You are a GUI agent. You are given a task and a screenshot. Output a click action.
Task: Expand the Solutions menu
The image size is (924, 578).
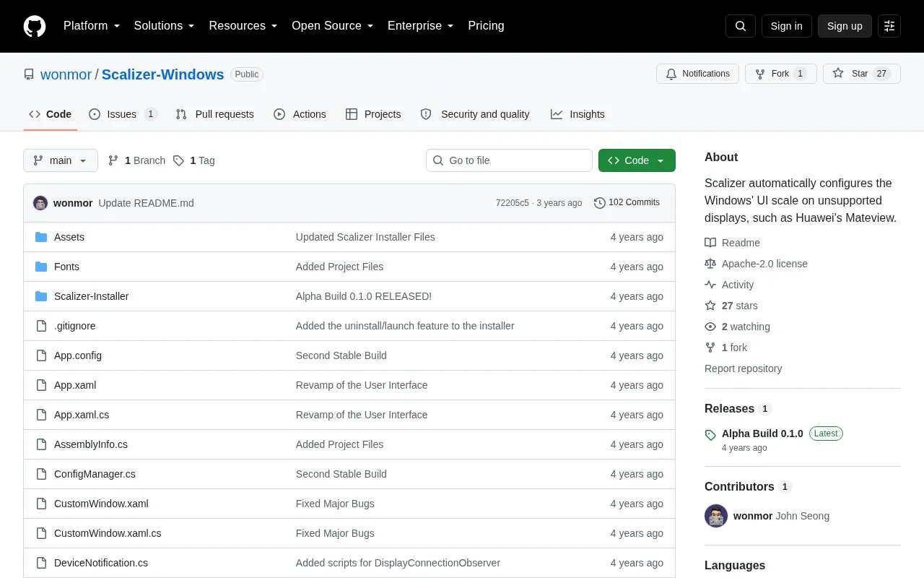164,26
